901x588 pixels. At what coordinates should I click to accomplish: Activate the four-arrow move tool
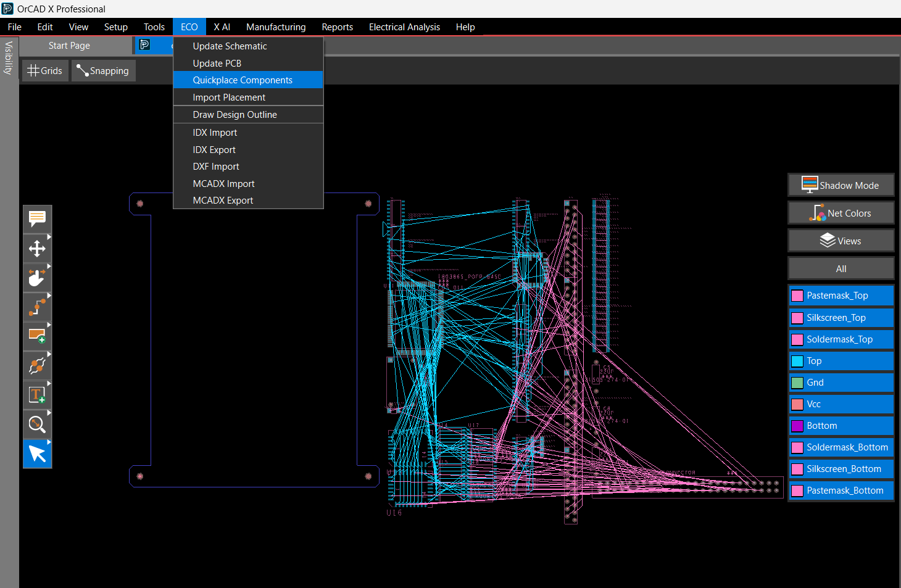click(37, 249)
